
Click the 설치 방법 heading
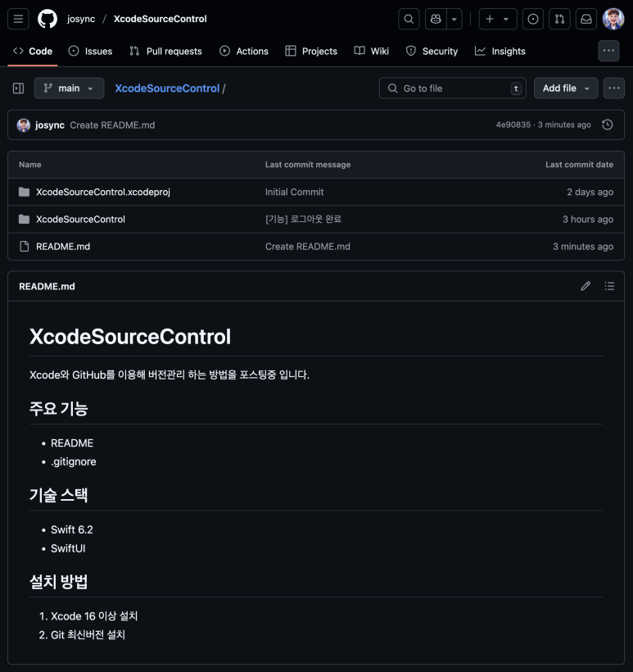pyautogui.click(x=59, y=582)
